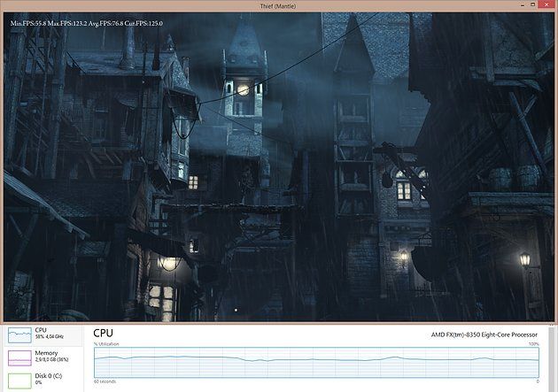Viewport: 558px width, 392px height.
Task: Minimize the Thief (Mantle) window
Action: pyautogui.click(x=523, y=5)
